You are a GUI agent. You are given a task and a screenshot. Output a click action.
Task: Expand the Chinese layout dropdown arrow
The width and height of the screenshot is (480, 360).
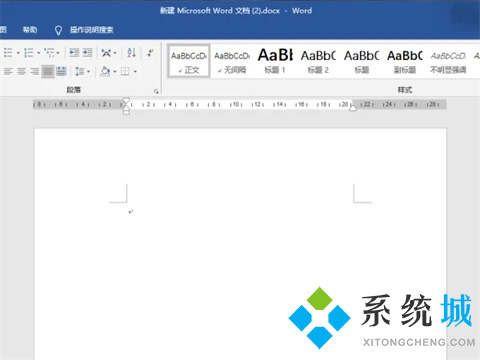[115, 53]
